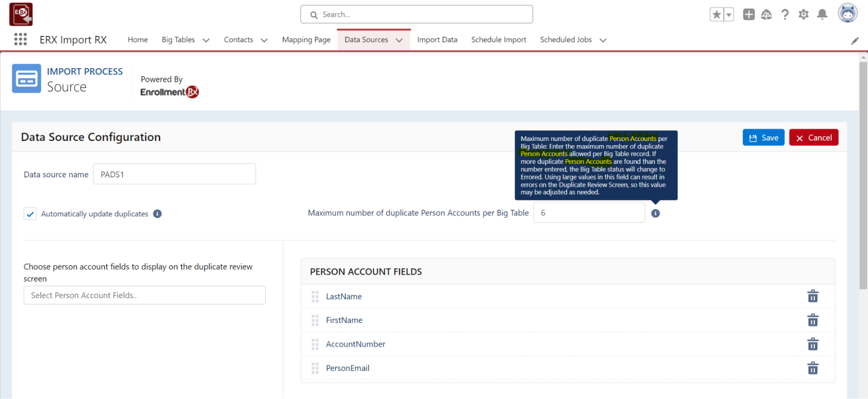Viewport: 868px width, 399px height.
Task: Uncheck Automatically update duplicates checkbox
Action: click(x=30, y=214)
